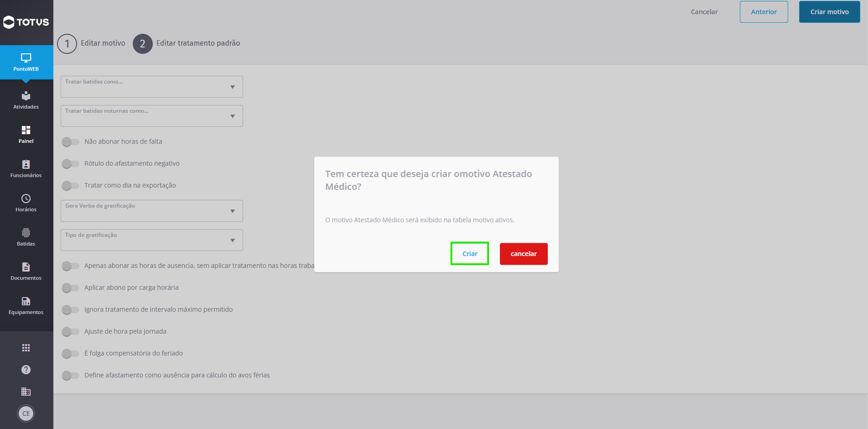Open the CE user avatar menu
This screenshot has height=429, width=868.
click(x=26, y=413)
